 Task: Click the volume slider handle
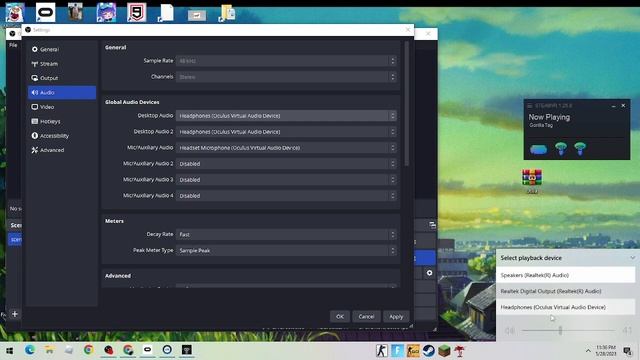point(560,330)
